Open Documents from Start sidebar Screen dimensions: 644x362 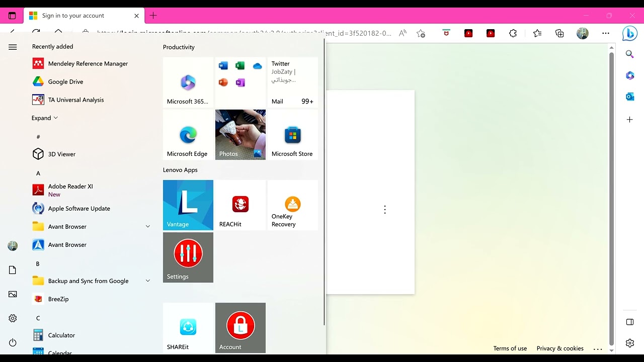point(13,270)
